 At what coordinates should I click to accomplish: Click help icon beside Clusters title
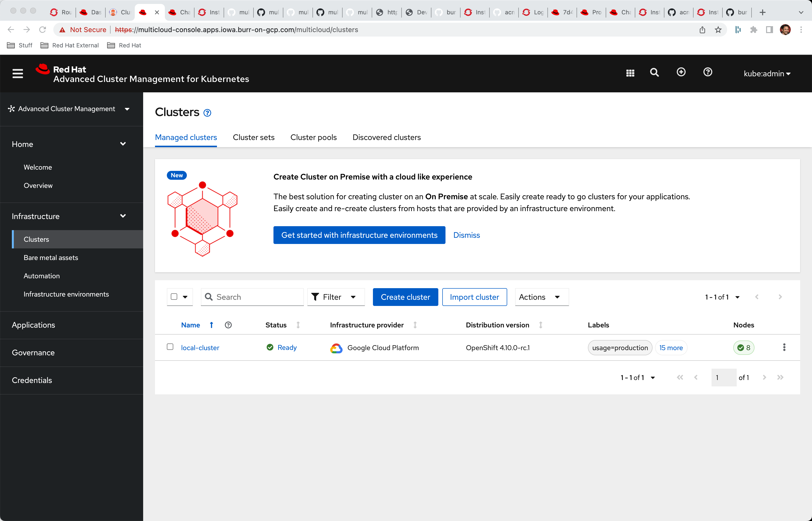[x=208, y=113]
